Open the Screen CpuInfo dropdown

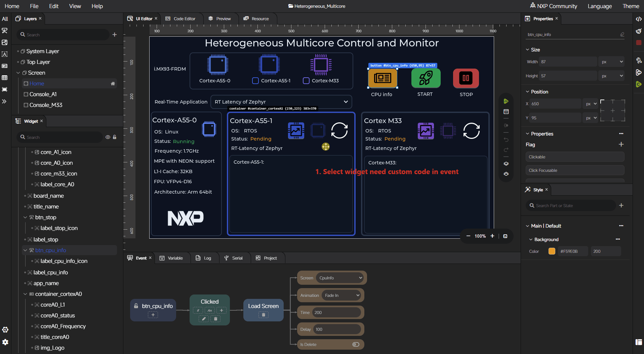coord(340,278)
